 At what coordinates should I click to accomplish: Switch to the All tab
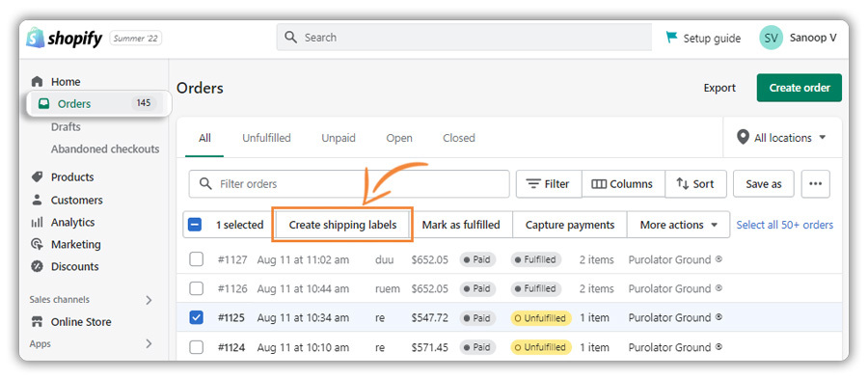(204, 138)
